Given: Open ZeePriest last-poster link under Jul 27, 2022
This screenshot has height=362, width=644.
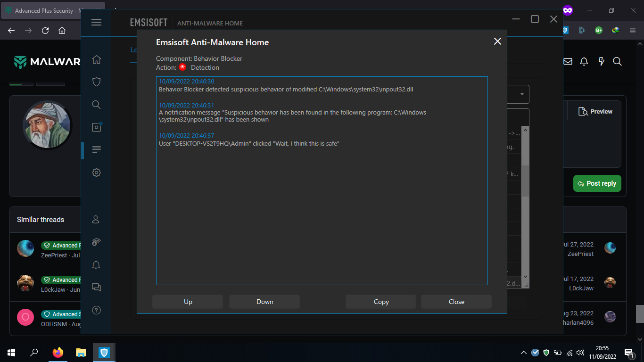Looking at the screenshot, I should click(x=580, y=254).
